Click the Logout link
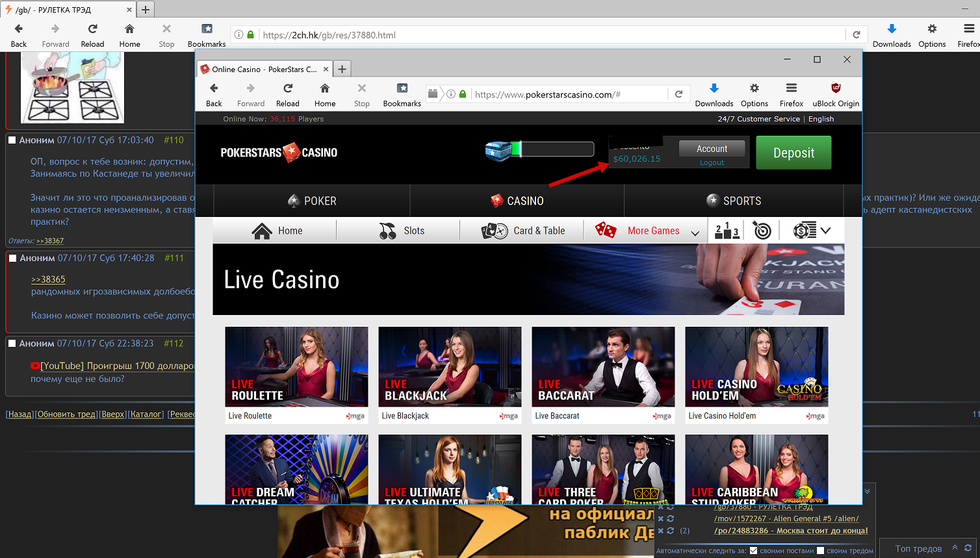The image size is (980, 558). click(712, 162)
